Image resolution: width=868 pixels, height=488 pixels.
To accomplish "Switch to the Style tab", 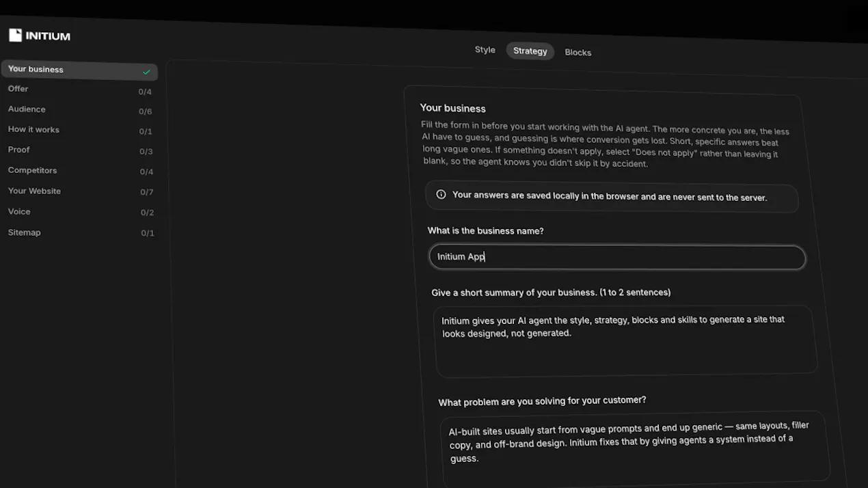I will click(x=485, y=49).
